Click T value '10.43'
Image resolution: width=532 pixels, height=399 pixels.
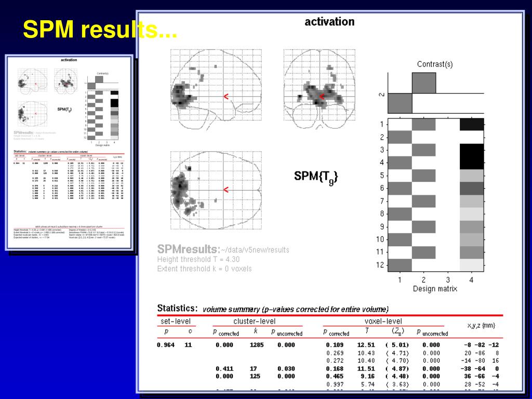(366, 353)
